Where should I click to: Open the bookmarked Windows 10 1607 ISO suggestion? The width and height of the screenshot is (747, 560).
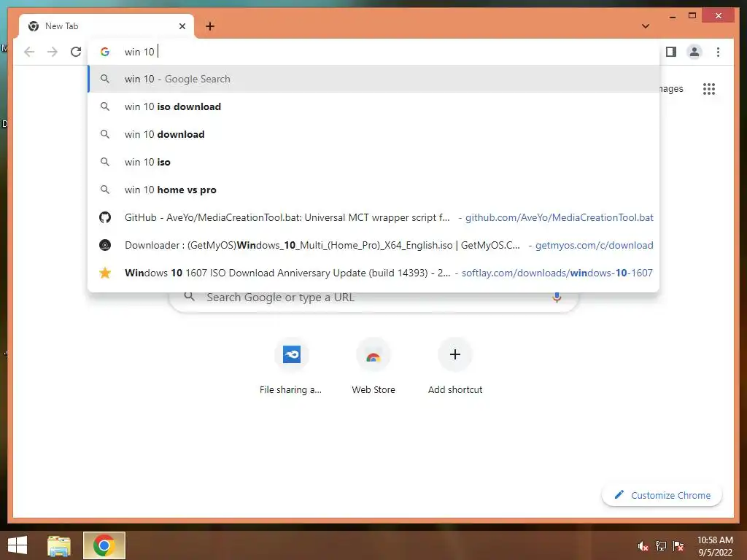click(x=373, y=273)
